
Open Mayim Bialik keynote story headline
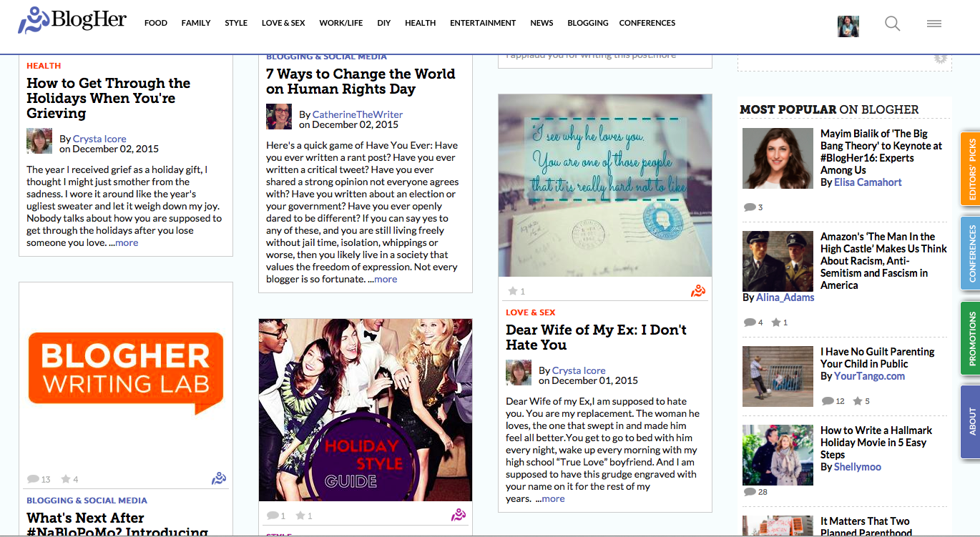coord(881,152)
